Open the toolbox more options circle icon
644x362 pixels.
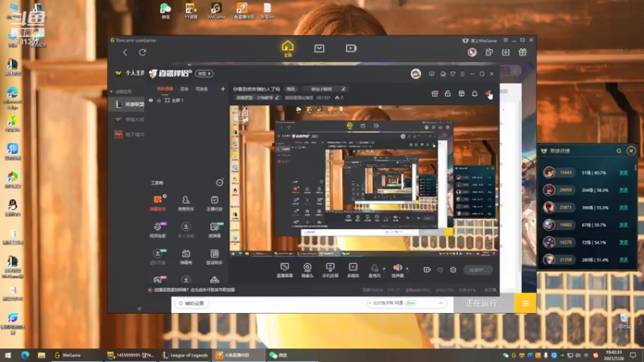tap(219, 183)
